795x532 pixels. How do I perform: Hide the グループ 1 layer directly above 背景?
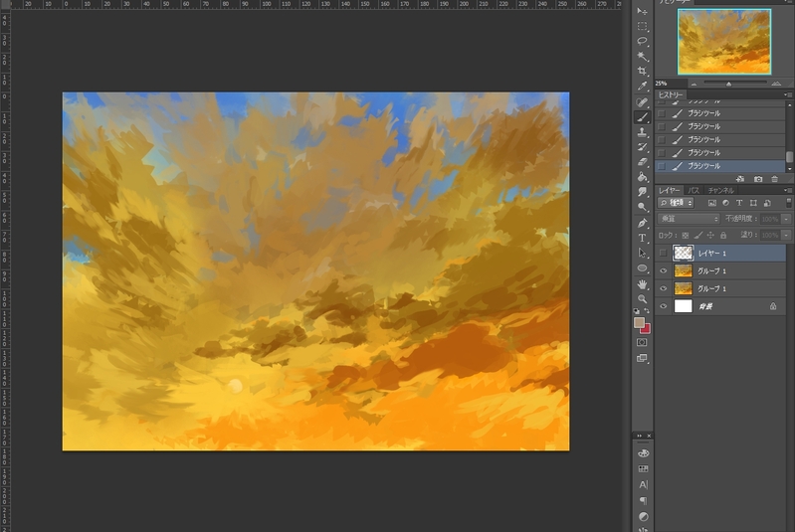663,288
